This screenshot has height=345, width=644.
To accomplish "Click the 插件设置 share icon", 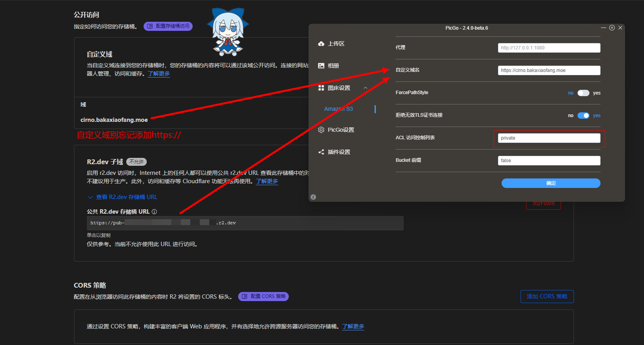I will pos(321,152).
